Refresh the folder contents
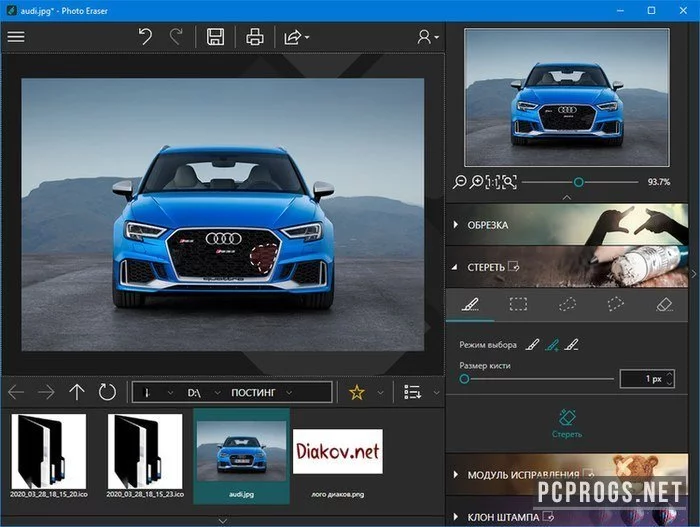The width and height of the screenshot is (700, 527). pyautogui.click(x=107, y=392)
